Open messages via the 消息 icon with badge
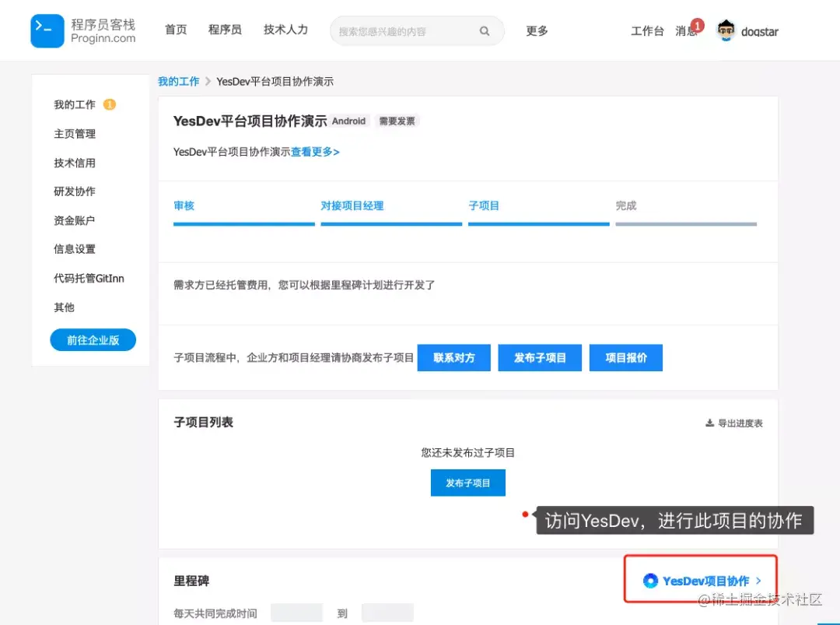 click(688, 31)
